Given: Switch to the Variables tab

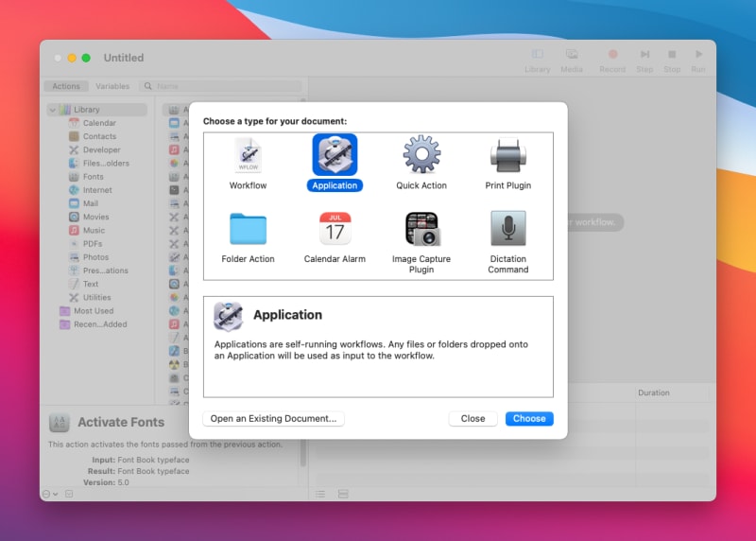Looking at the screenshot, I should click(112, 86).
